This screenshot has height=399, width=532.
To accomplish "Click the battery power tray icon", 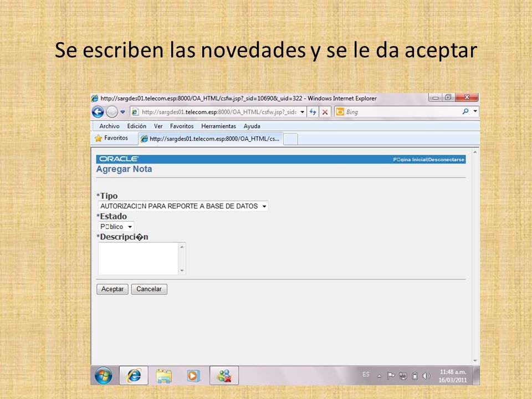I will (x=415, y=376).
